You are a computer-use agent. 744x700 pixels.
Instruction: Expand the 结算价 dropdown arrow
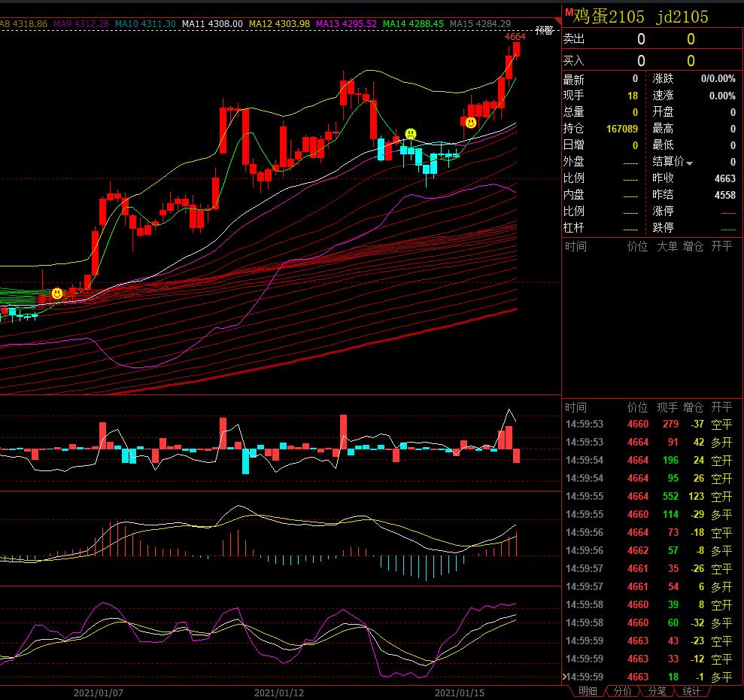(x=689, y=163)
